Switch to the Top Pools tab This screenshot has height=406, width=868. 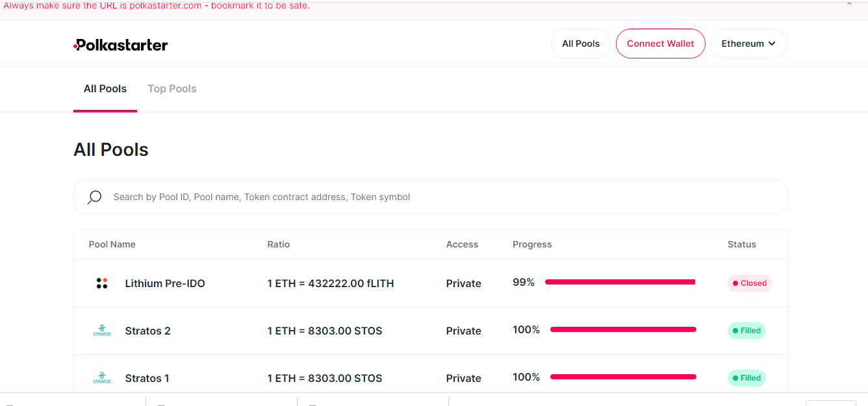pos(172,89)
